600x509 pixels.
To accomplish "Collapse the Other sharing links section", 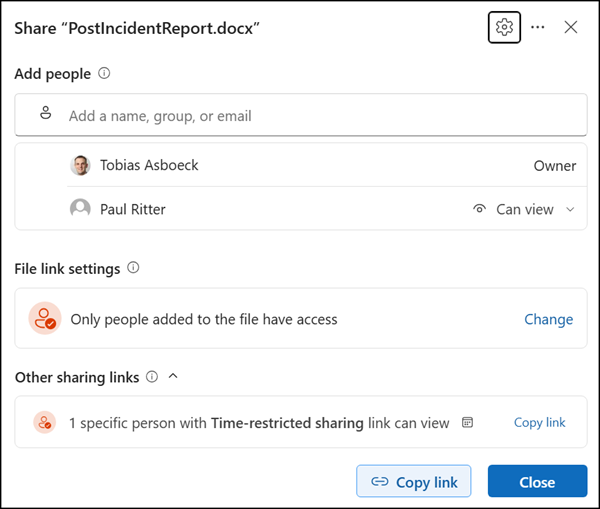I will pos(173,376).
